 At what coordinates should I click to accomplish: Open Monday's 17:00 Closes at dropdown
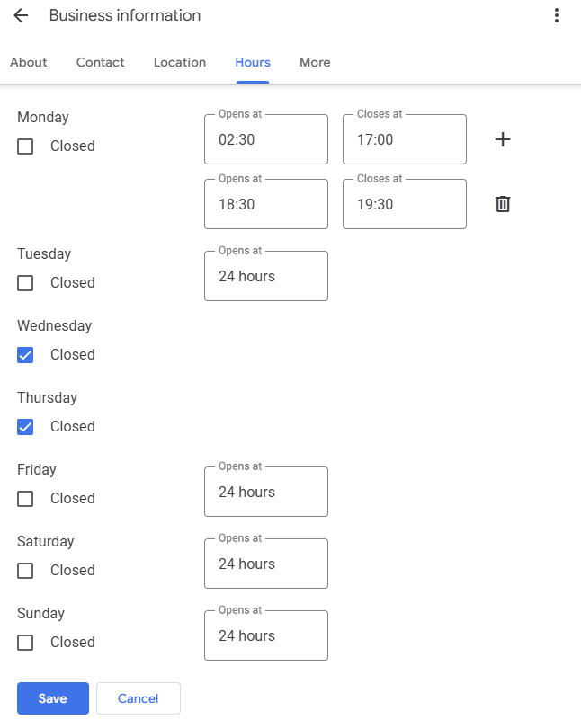coord(405,139)
